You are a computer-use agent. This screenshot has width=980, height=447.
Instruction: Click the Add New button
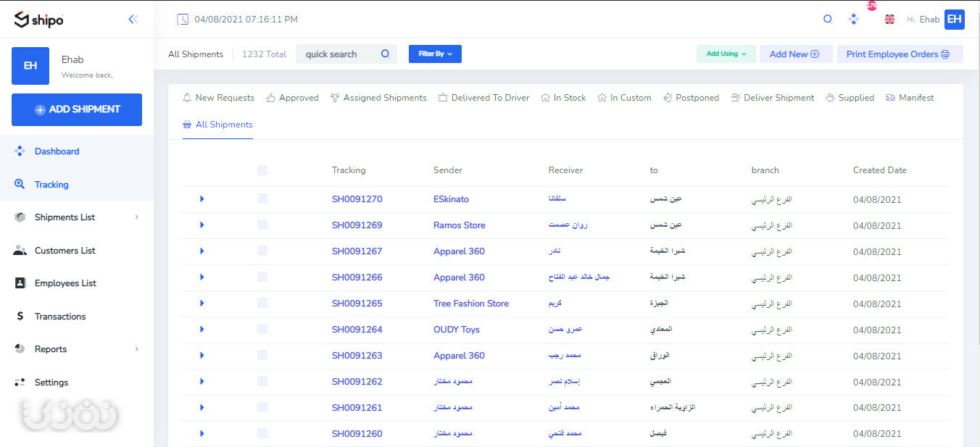coord(796,54)
